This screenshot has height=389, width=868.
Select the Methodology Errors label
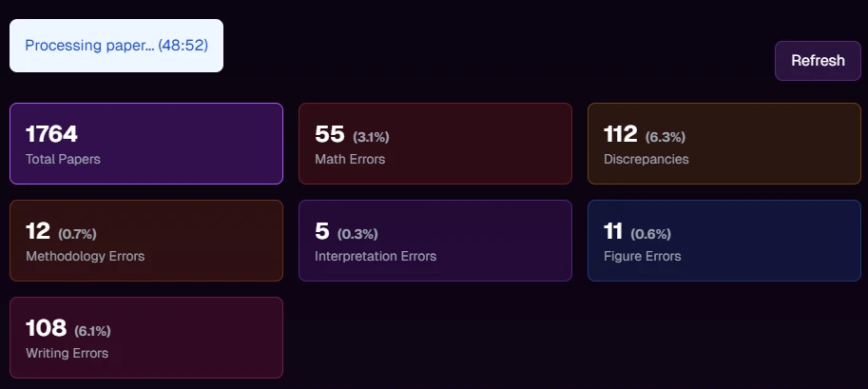tap(86, 256)
